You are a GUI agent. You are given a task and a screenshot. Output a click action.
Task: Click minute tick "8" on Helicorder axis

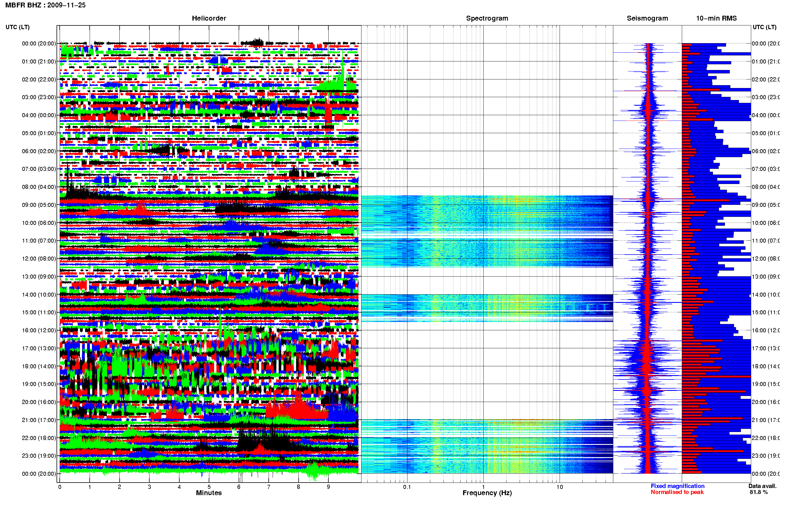298,487
